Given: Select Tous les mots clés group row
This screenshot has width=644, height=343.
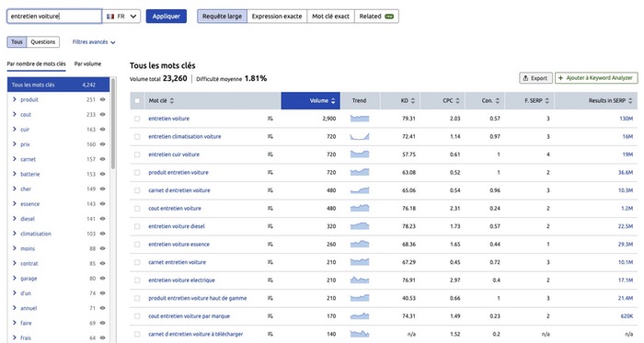Looking at the screenshot, I should point(58,85).
